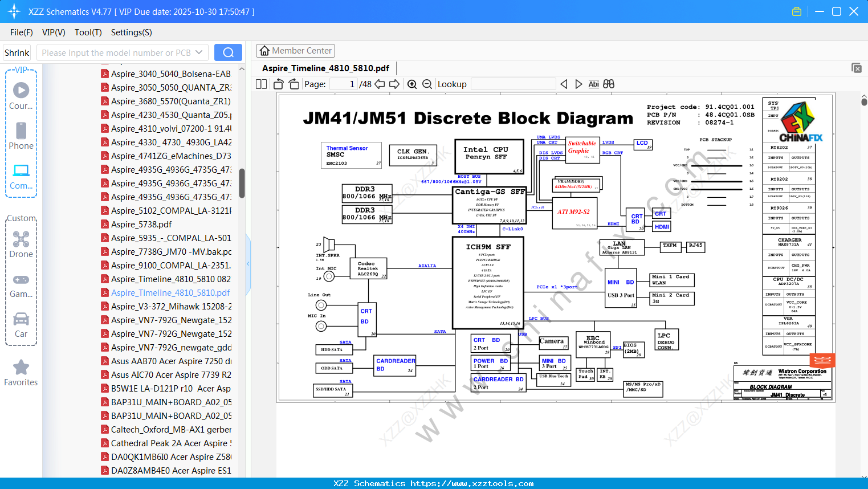This screenshot has width=868, height=489.
Task: Open Aspire_4230_4530_Quanta_Z05 file
Action: [x=171, y=115]
